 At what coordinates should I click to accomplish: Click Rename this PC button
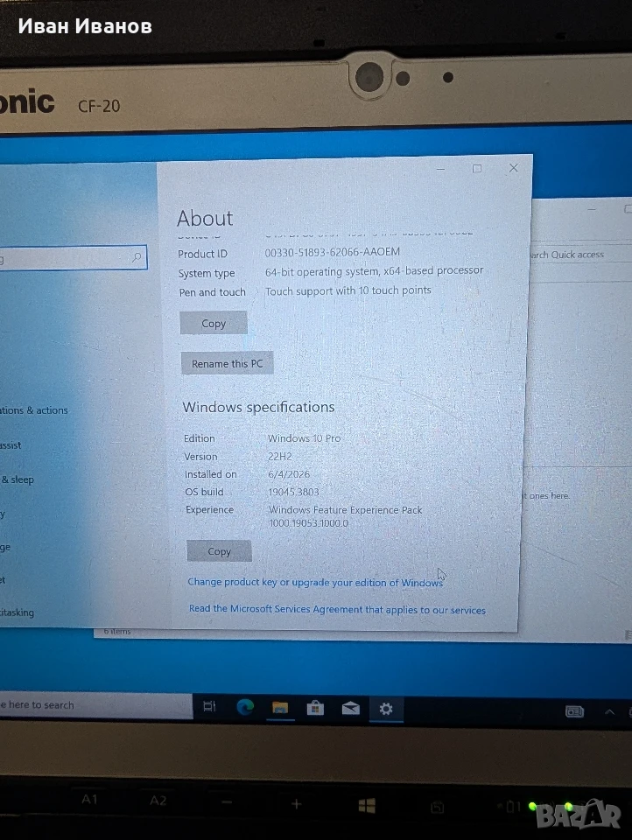coord(228,363)
